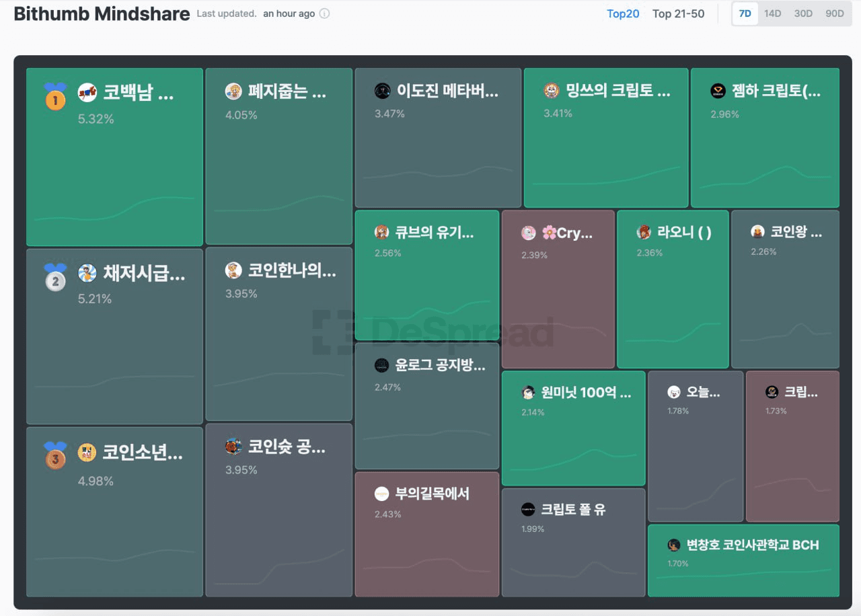Click the 코백남 channel avatar

pos(87,93)
